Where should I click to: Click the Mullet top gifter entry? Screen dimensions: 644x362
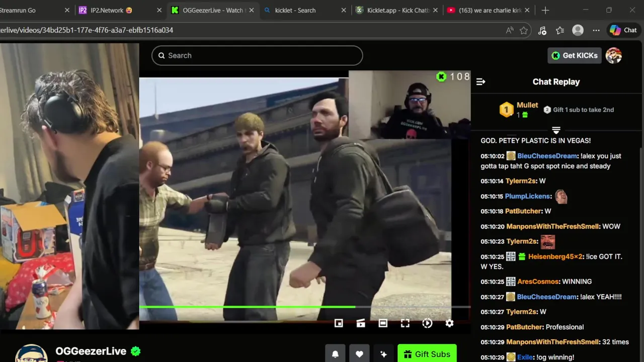[x=519, y=110]
